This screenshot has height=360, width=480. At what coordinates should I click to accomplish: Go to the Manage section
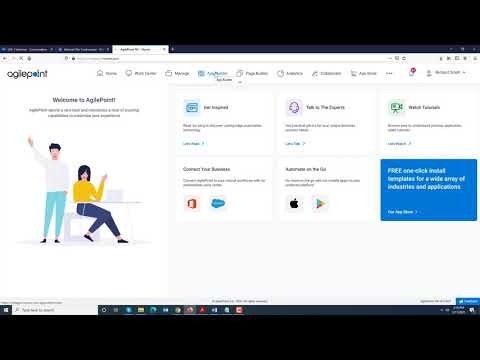click(x=177, y=73)
